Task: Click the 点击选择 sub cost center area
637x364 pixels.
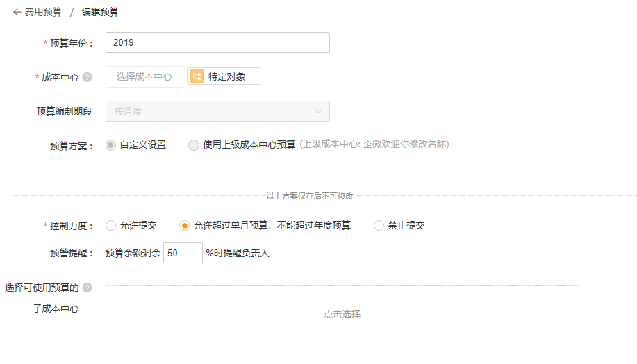Action: [342, 313]
